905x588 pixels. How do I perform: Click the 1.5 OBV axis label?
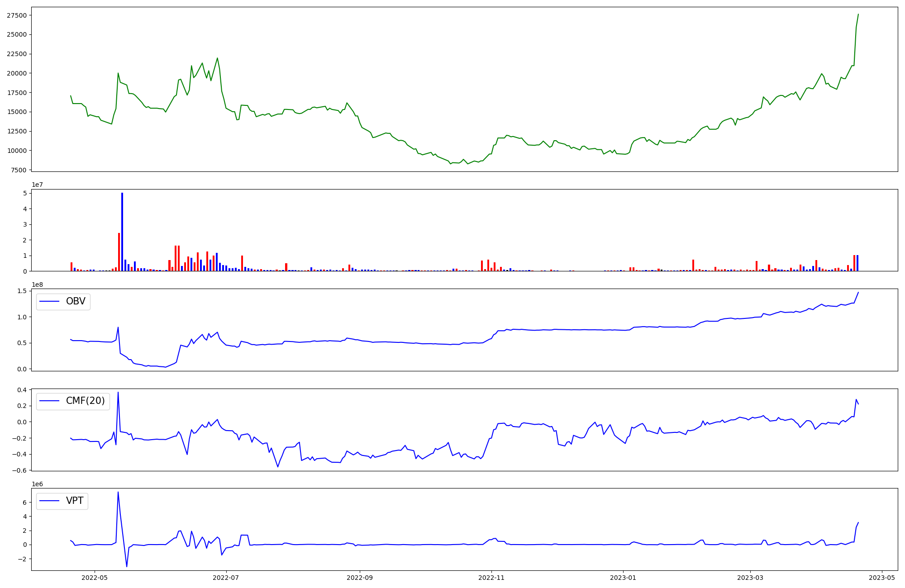22,291
